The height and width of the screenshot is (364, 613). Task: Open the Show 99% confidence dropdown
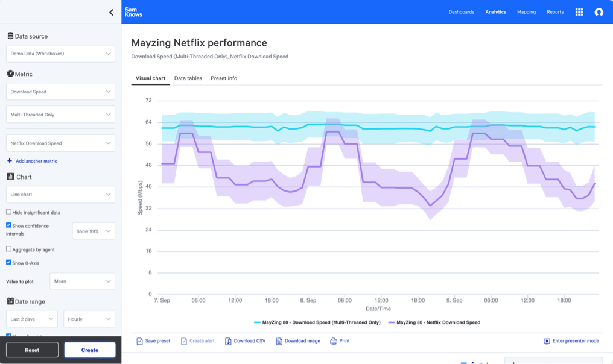pos(94,231)
